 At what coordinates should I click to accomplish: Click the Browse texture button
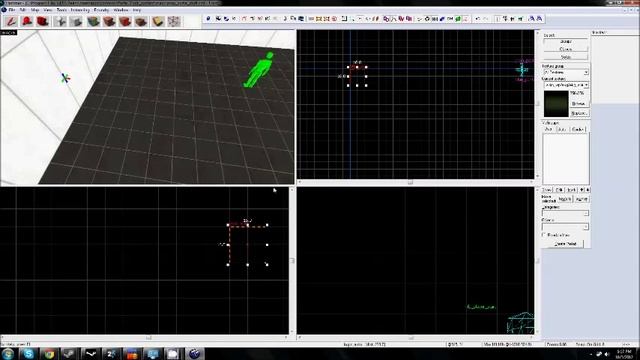click(579, 104)
